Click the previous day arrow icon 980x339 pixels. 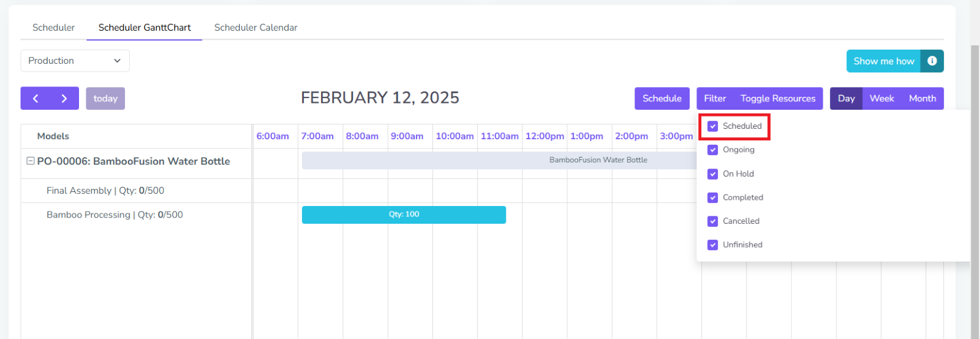tap(36, 98)
